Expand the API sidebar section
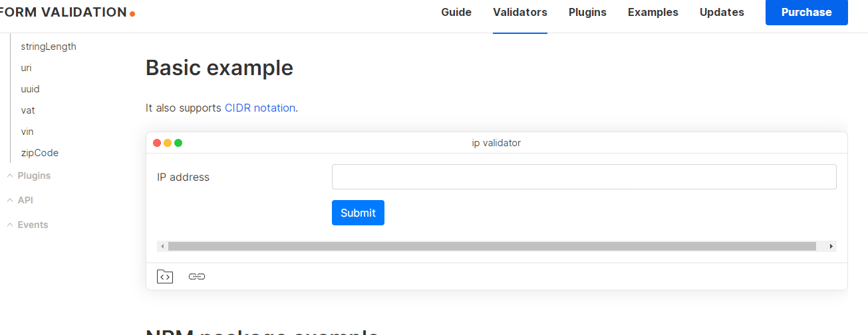868x335 pixels. click(x=20, y=200)
